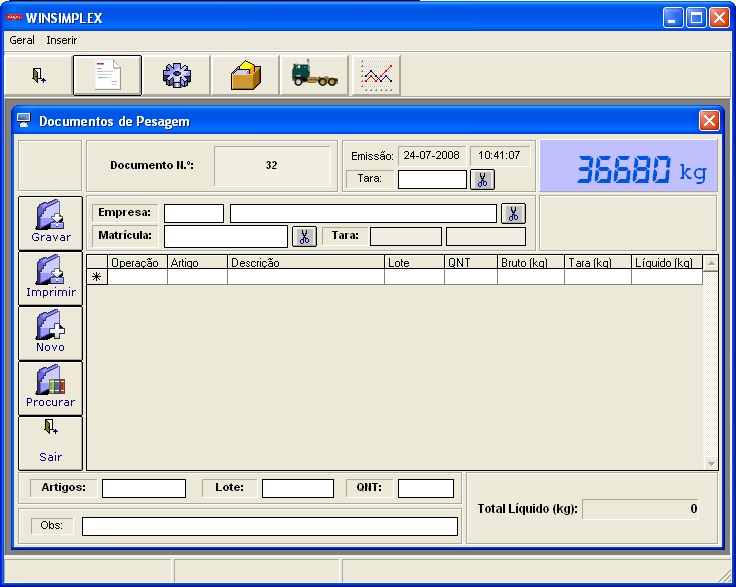Open Procurar search button

coord(51,388)
